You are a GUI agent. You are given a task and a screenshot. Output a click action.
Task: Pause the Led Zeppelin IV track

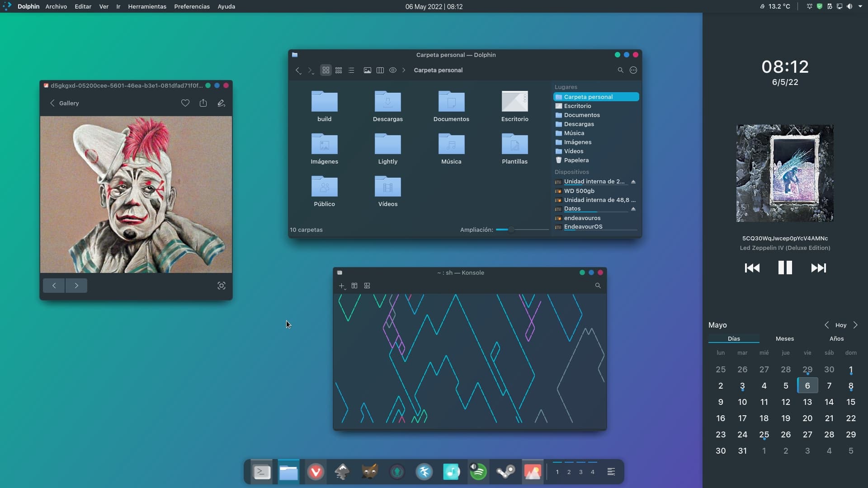(x=785, y=267)
